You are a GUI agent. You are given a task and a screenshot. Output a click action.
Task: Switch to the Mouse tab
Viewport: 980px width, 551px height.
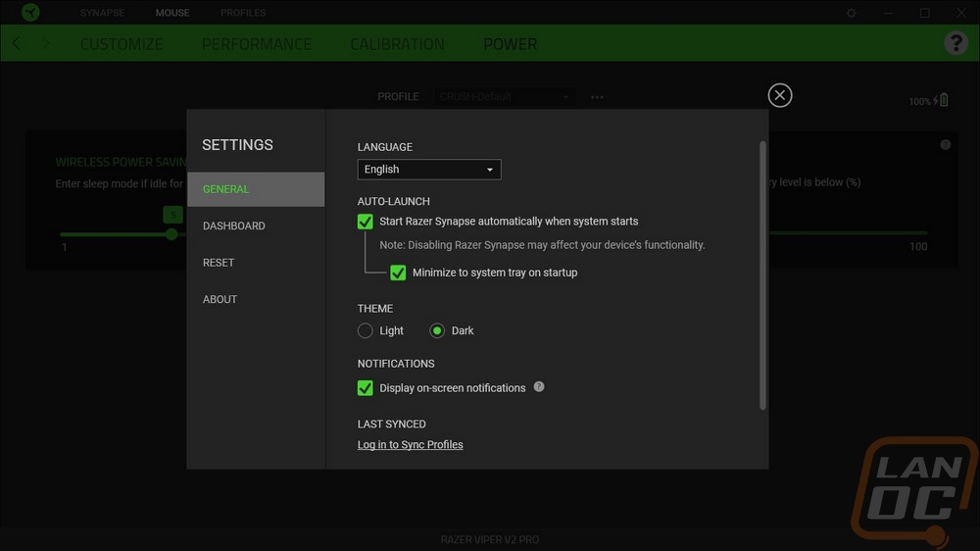click(x=172, y=13)
